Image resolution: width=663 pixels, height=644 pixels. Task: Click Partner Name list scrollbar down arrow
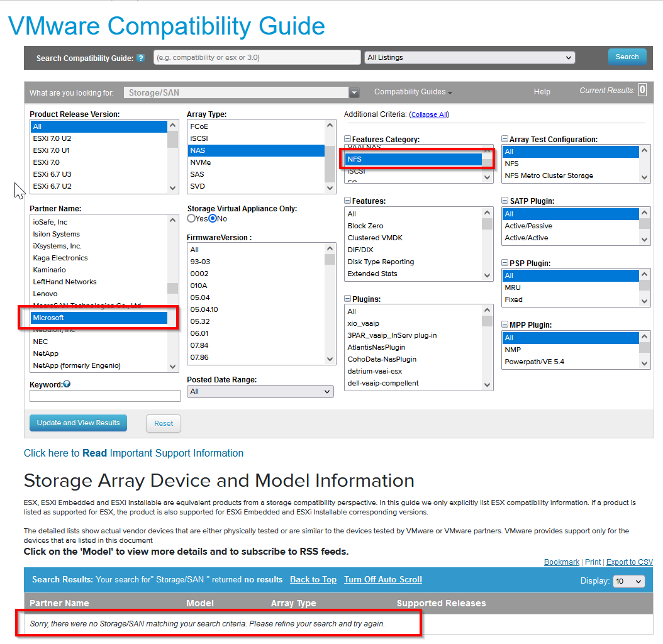(x=172, y=367)
